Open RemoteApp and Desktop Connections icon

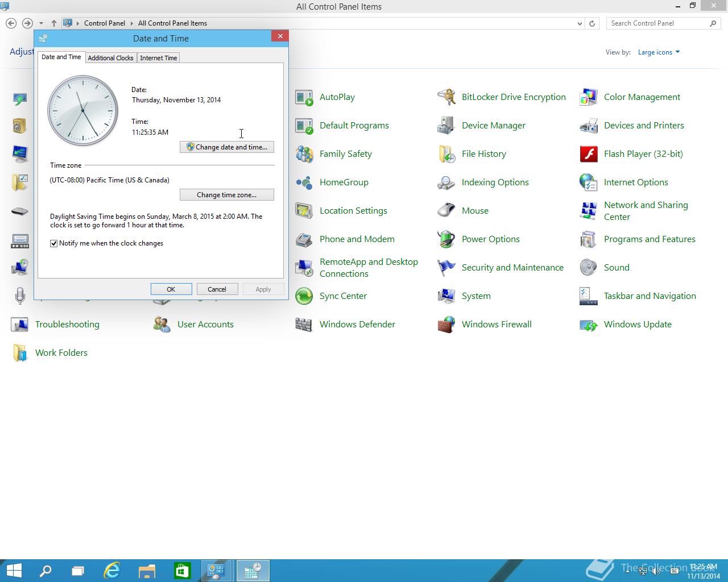point(304,268)
